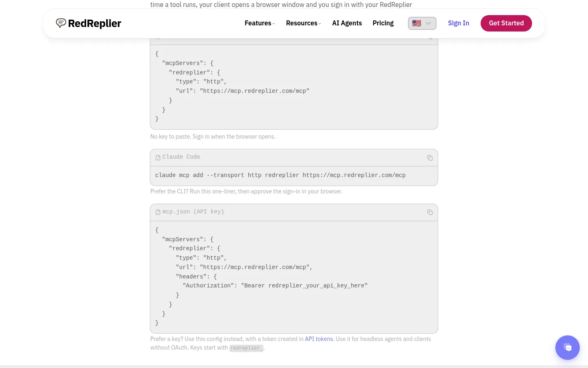Click the redreplier_ inline code

(246, 348)
